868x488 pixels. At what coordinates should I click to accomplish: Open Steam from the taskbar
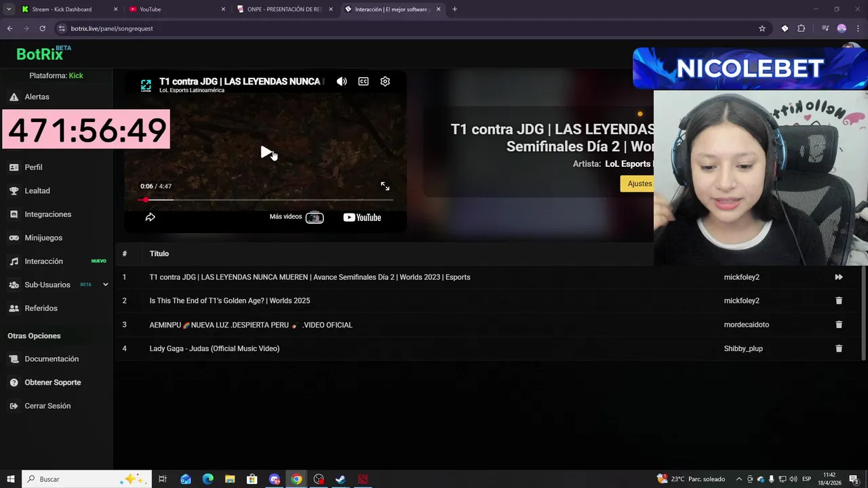(x=341, y=479)
